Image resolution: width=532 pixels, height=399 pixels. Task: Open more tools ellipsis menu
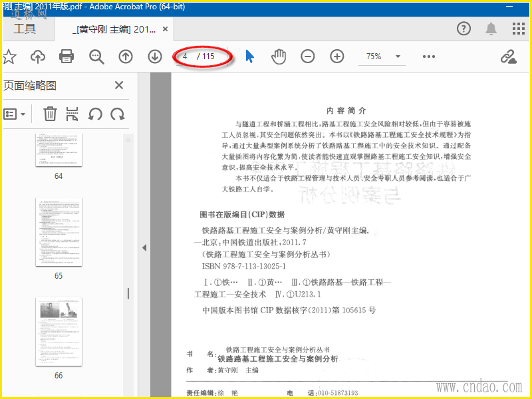(429, 57)
